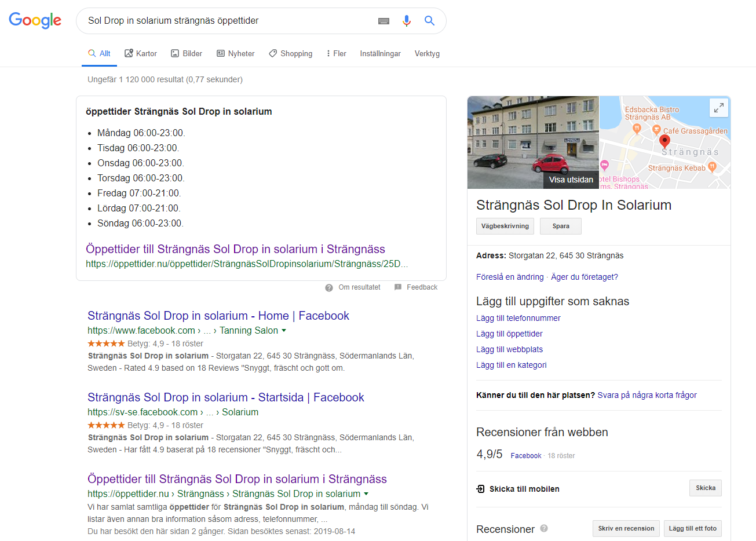Click the Spara button

point(561,226)
